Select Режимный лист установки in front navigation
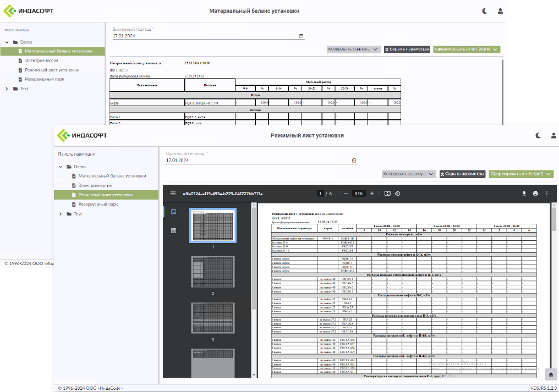The width and height of the screenshot is (559, 392). 106,195
